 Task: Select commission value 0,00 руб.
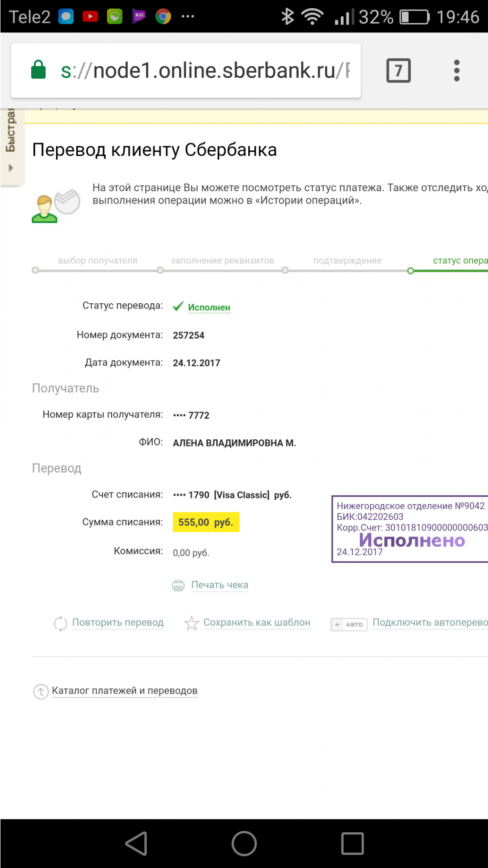[x=191, y=553]
